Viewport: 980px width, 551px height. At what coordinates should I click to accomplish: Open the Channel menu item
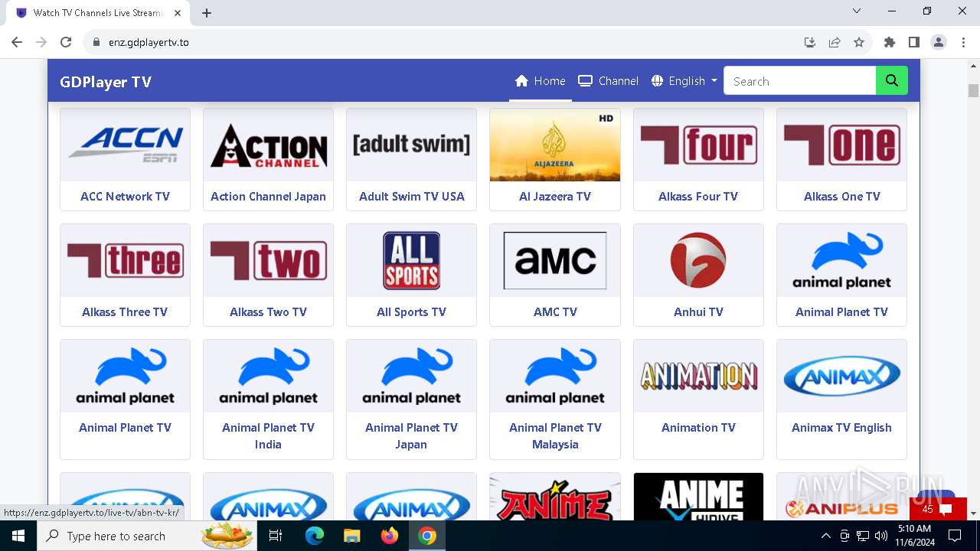(608, 81)
